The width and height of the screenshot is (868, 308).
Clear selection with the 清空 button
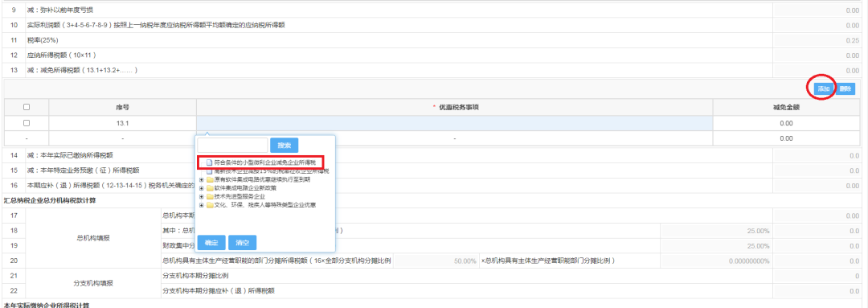point(243,243)
